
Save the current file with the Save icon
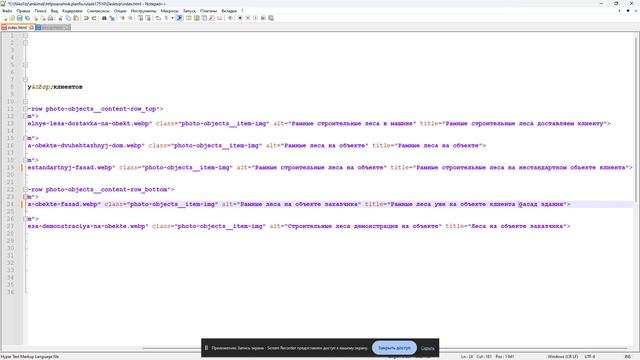19,18
